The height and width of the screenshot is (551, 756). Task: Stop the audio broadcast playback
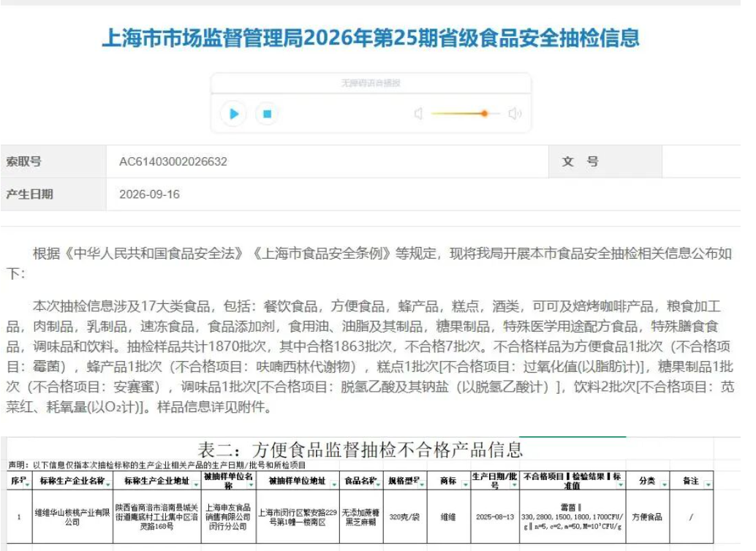[x=267, y=114]
